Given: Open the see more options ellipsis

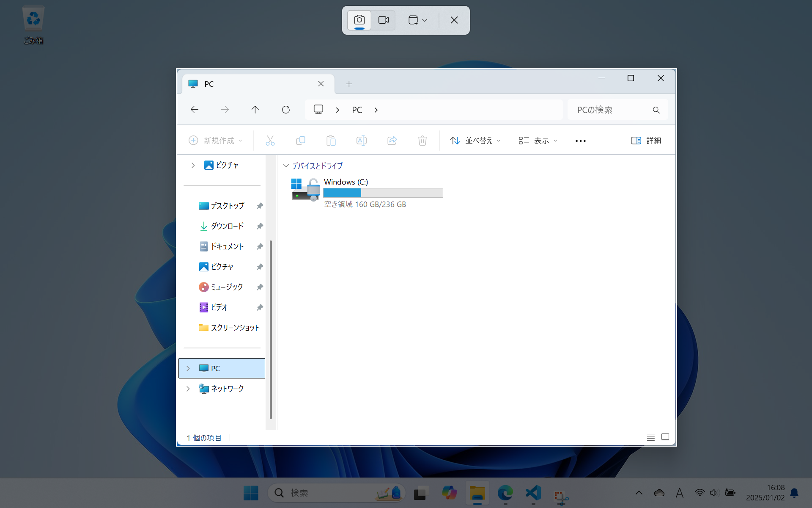Looking at the screenshot, I should (580, 141).
